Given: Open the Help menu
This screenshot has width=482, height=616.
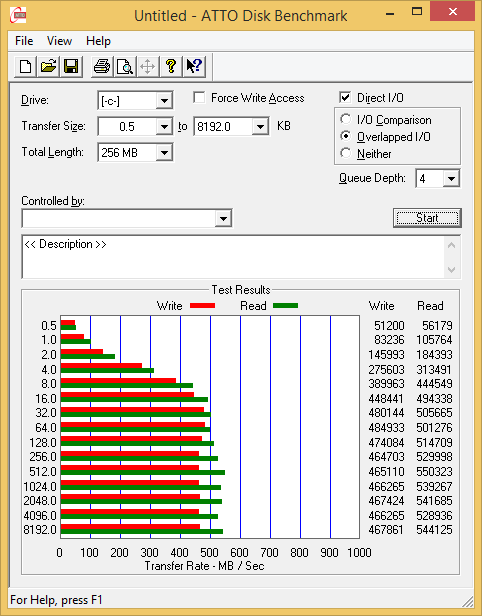Looking at the screenshot, I should 98,41.
